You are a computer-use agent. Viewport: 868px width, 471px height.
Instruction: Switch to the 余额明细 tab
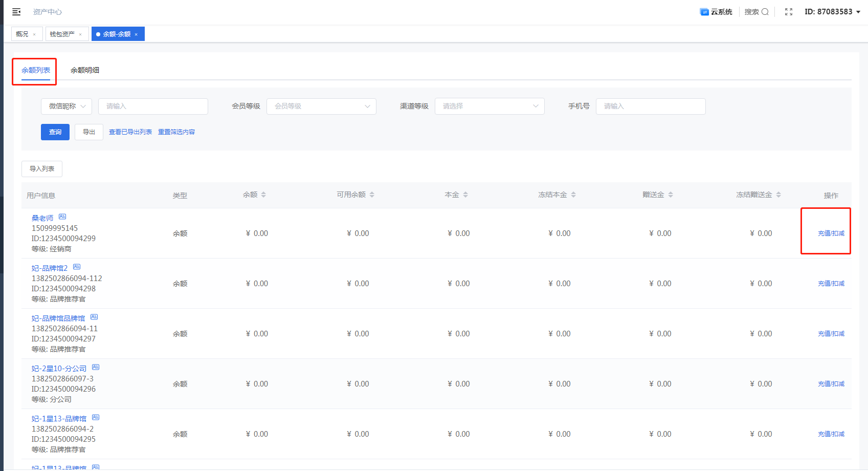(85, 70)
